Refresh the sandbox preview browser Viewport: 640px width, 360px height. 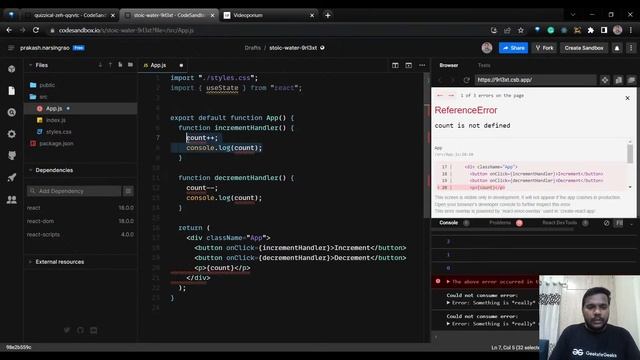[x=466, y=80]
